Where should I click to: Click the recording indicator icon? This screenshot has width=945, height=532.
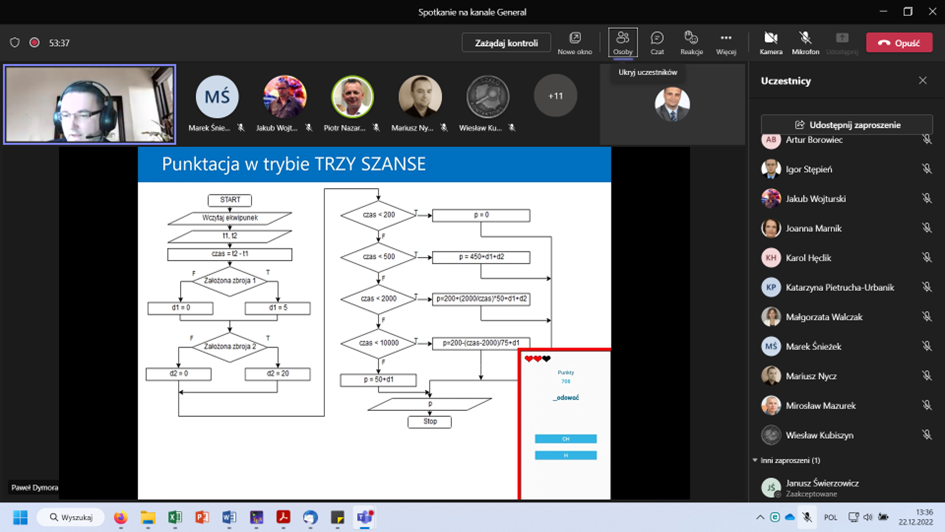coord(34,43)
